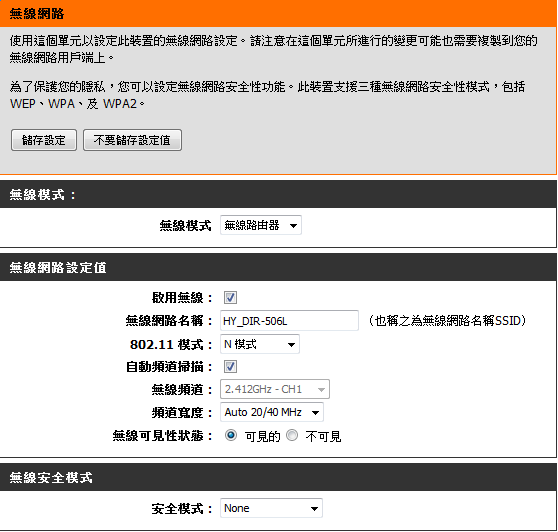Click the 不要儲存設定值 don't save button
The height and width of the screenshot is (532, 558).
(x=132, y=140)
